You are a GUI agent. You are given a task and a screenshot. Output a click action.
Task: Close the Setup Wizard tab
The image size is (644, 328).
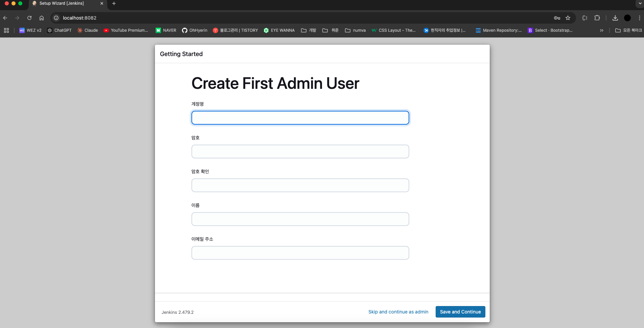point(102,3)
